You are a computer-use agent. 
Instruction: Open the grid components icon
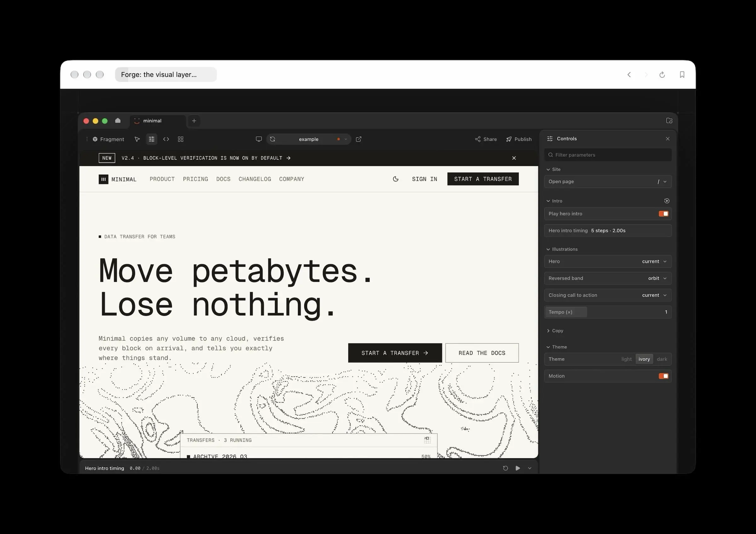pyautogui.click(x=180, y=139)
